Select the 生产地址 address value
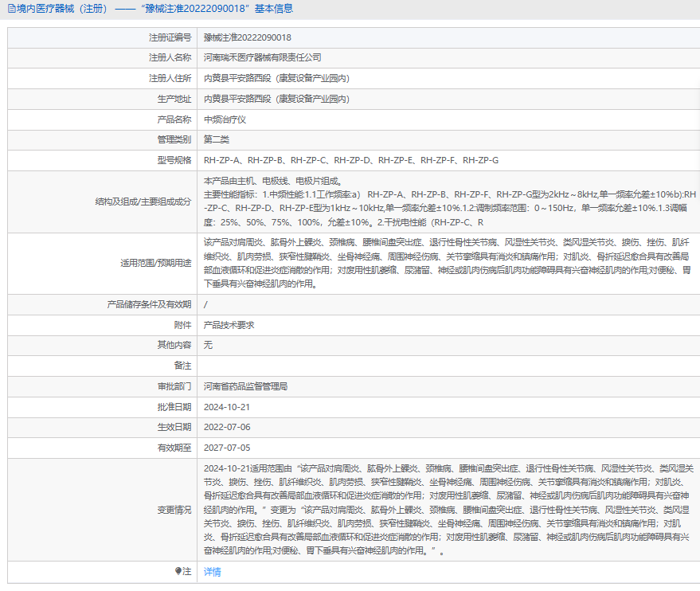The width and height of the screenshot is (700, 591). click(276, 99)
